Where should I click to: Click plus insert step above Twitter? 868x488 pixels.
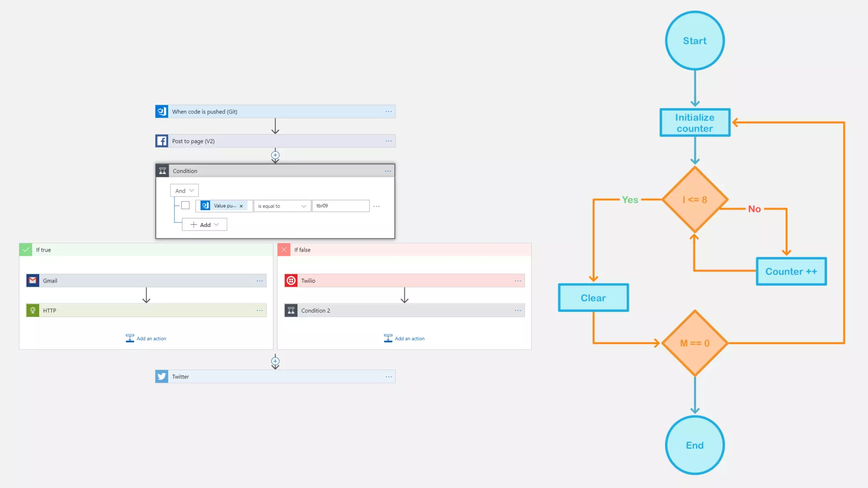[275, 361]
